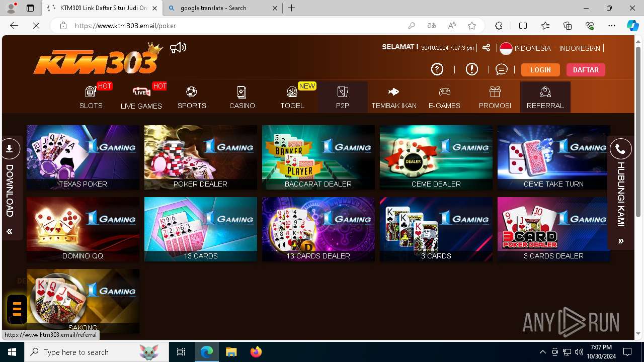This screenshot has width=644, height=362.
Task: Open the CEME DEALER game
Action: [436, 157]
